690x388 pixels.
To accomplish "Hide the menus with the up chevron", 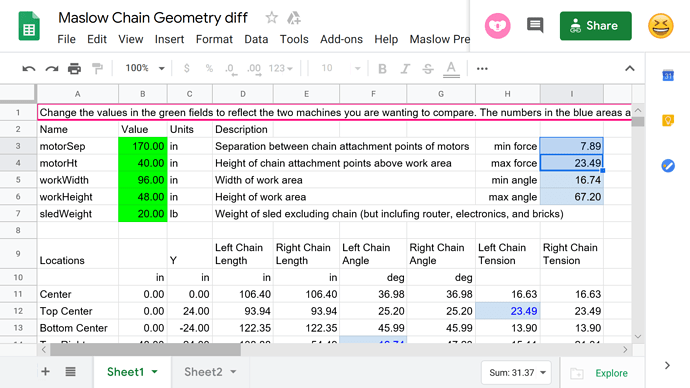I will 630,69.
